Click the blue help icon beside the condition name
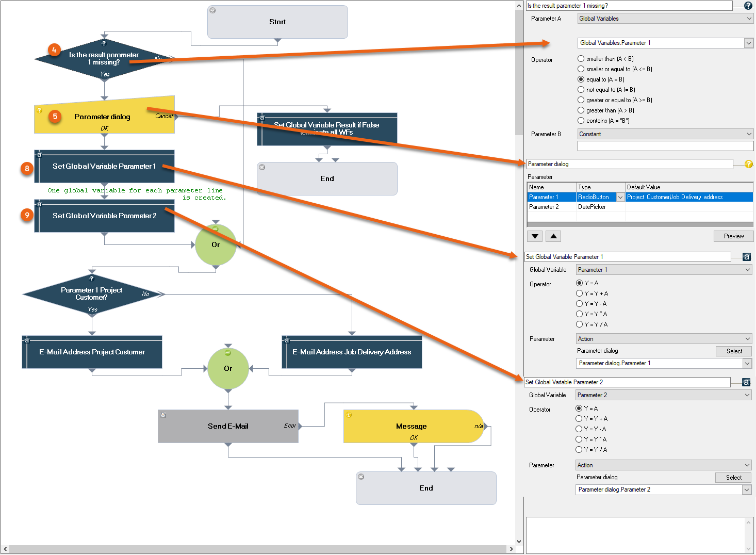Viewport: 756px width, 555px height. 748,6
